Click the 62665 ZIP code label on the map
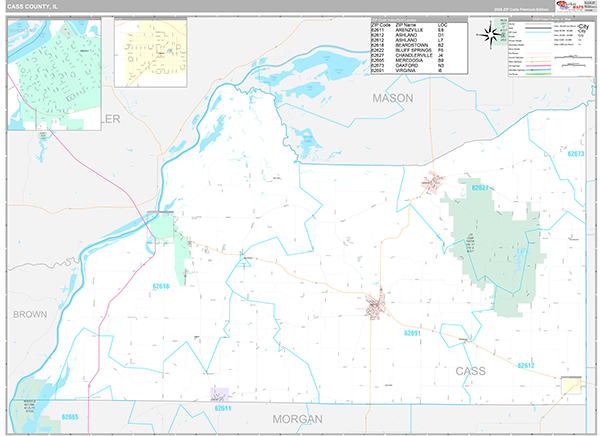600x436 pixels. 70,417
